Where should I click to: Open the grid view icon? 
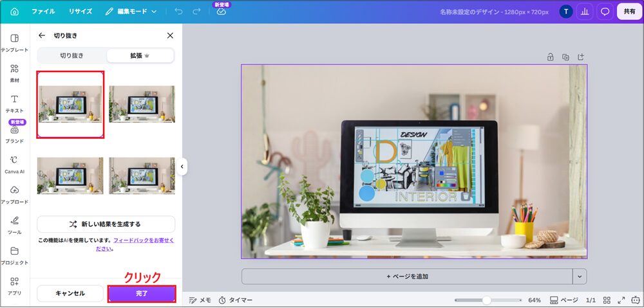607,300
